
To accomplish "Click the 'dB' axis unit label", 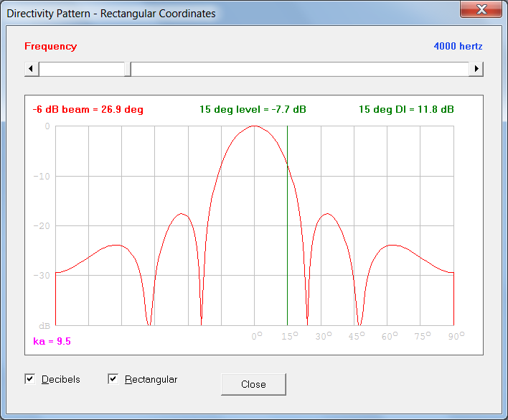I will click(x=44, y=326).
